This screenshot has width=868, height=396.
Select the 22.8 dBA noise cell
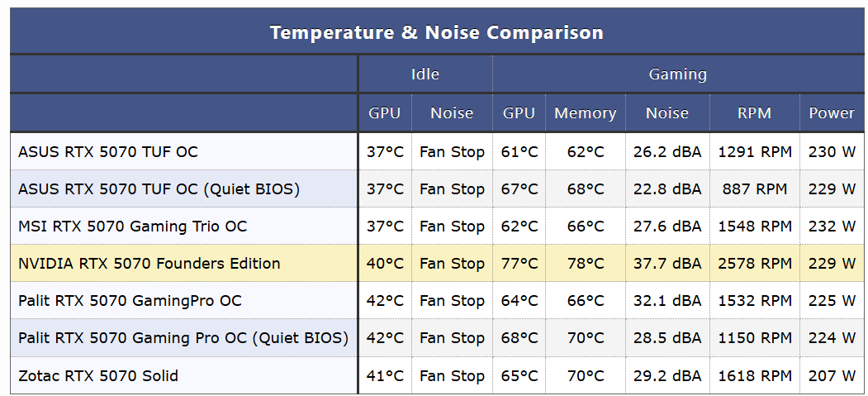tap(666, 189)
